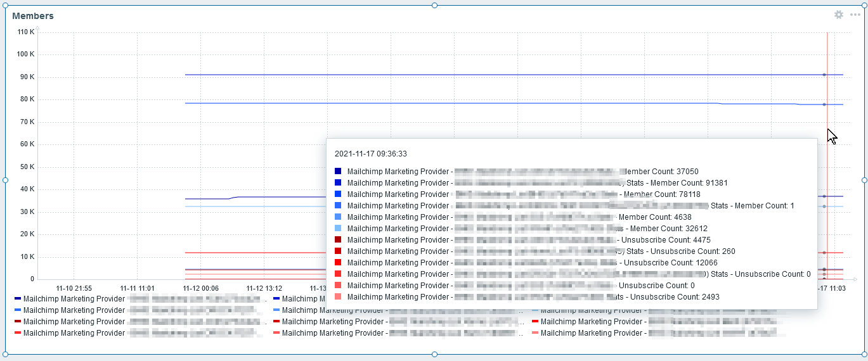Click the data point on the 37 K line
The width and height of the screenshot is (868, 361).
(x=824, y=196)
